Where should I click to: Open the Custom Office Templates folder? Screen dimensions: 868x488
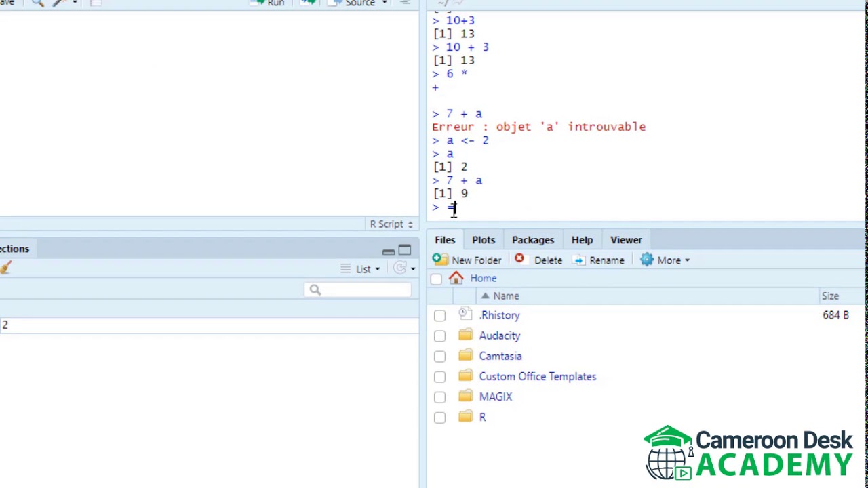tap(538, 376)
